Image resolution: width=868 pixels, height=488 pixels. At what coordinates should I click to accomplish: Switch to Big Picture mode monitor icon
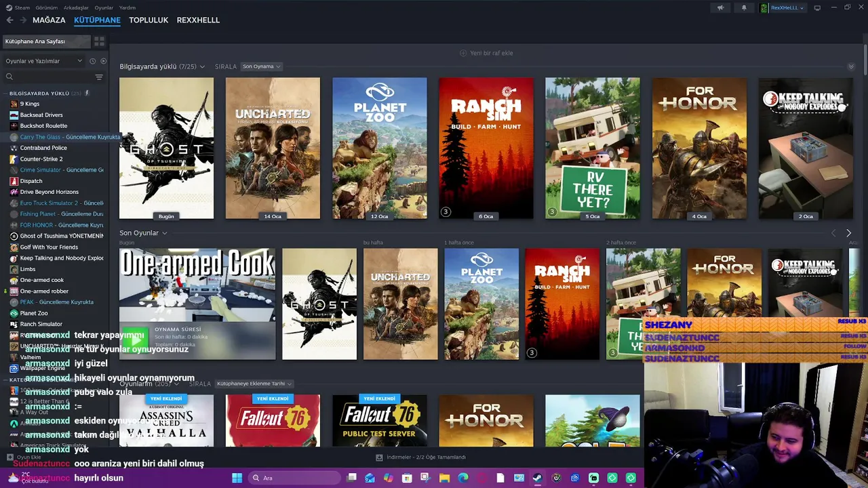[x=817, y=7]
